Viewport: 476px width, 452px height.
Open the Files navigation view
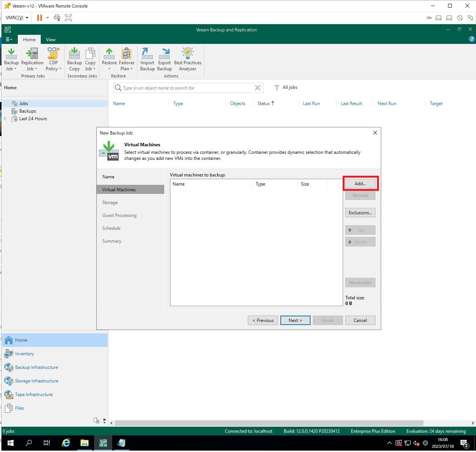[55, 408]
